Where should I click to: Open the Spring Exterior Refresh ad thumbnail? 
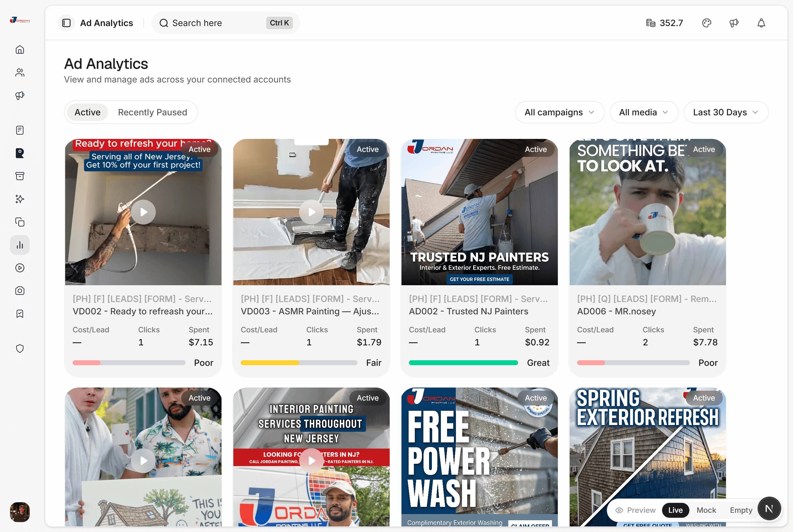click(x=648, y=457)
